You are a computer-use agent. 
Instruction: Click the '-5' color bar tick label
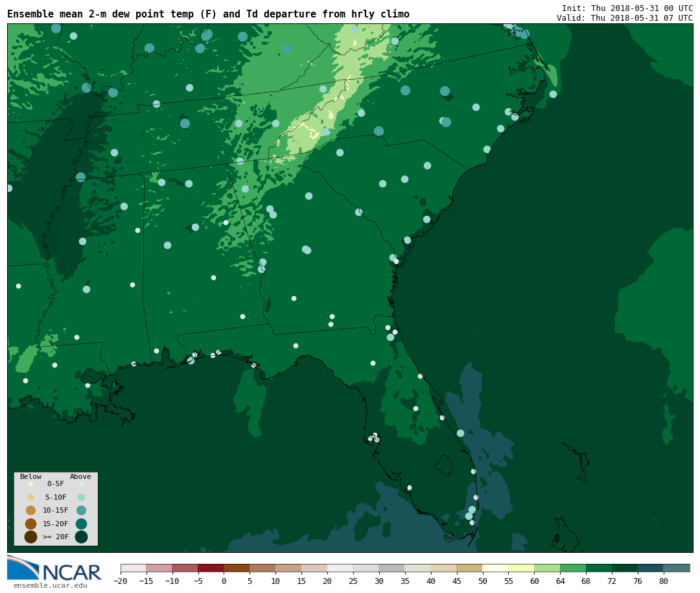point(198,581)
